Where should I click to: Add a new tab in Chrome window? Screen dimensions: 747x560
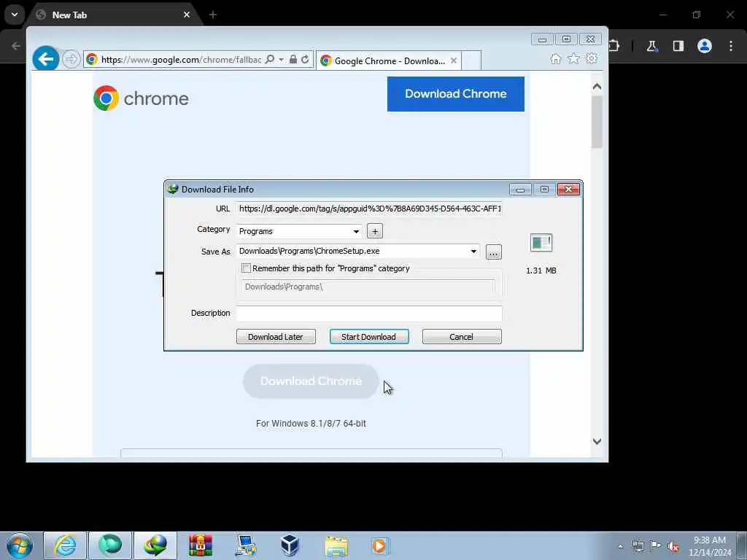click(213, 15)
